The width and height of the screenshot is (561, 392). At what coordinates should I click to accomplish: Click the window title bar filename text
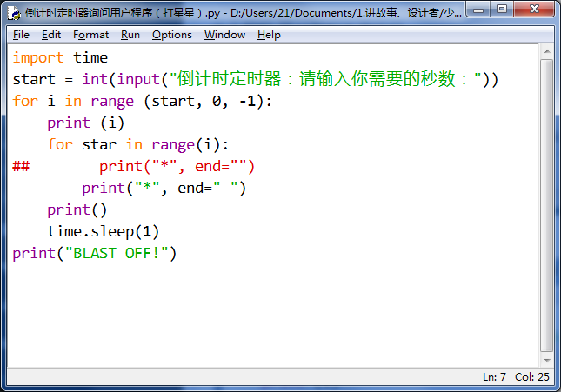tap(244, 13)
